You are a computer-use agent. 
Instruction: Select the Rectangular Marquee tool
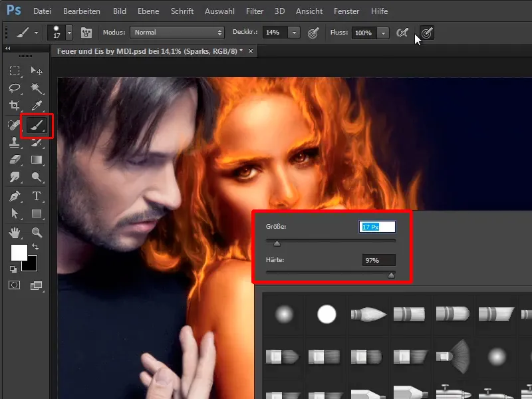click(14, 70)
